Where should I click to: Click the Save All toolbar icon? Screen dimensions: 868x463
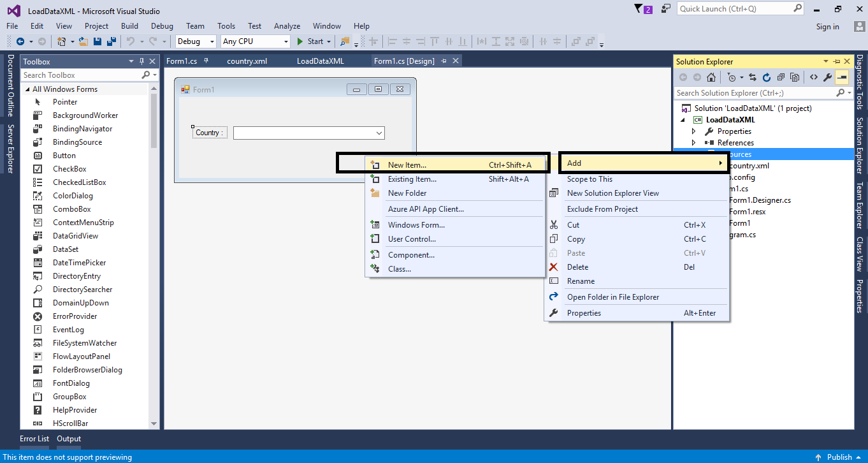pos(111,41)
